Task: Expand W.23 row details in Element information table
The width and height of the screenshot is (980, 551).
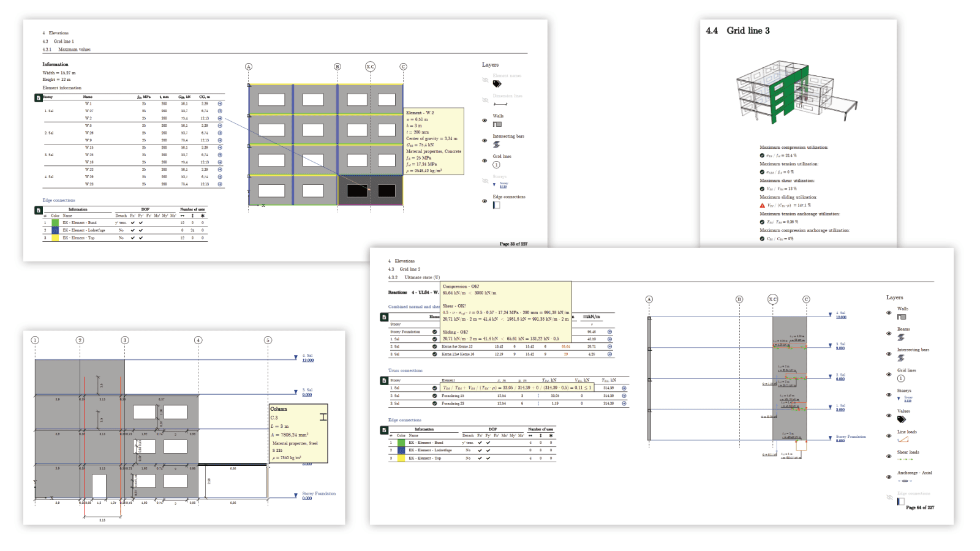Action: pos(220,184)
